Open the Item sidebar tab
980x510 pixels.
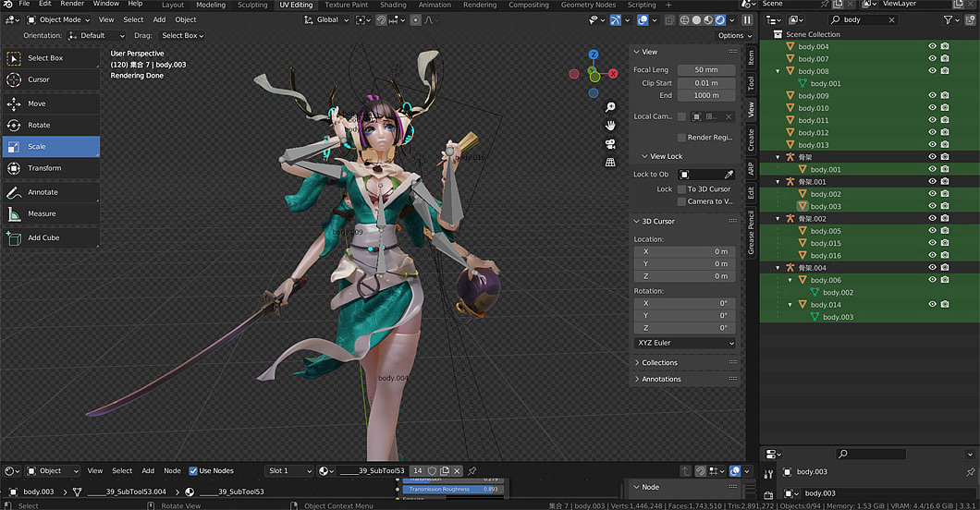tap(752, 57)
